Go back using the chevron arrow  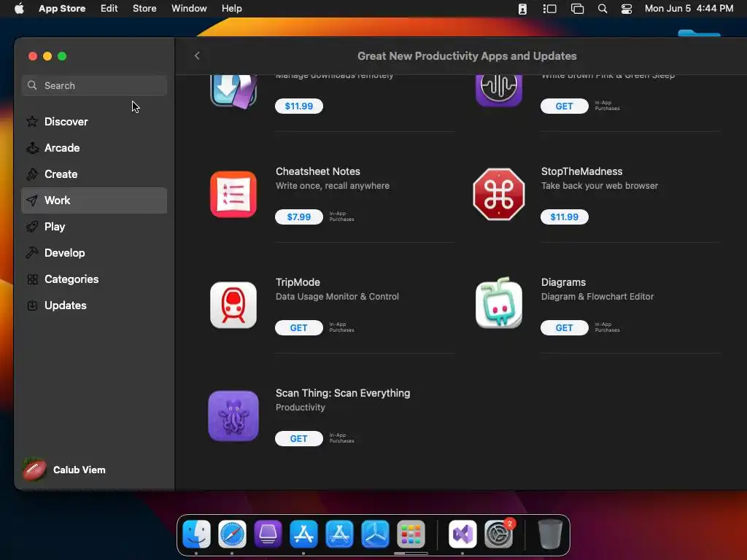pyautogui.click(x=197, y=55)
